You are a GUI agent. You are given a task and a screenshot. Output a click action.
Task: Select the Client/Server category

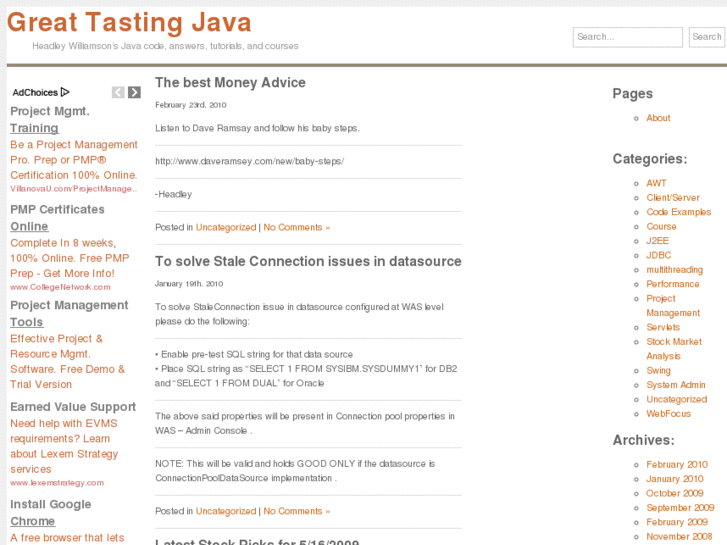[673, 198]
